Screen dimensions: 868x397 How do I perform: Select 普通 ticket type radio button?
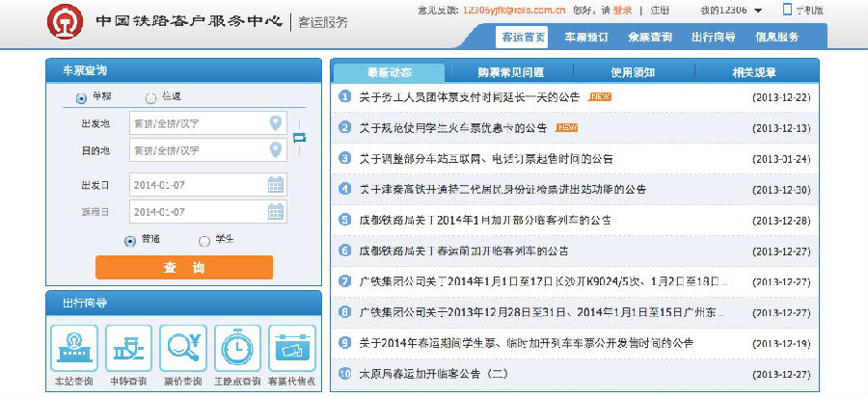coord(130,241)
